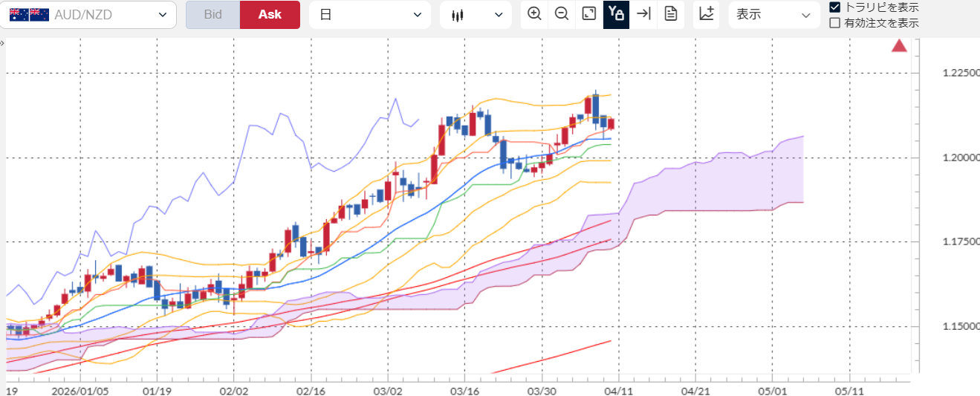Toggle the Y-axis lock icon
This screenshot has height=396, width=980.
coord(616,14)
